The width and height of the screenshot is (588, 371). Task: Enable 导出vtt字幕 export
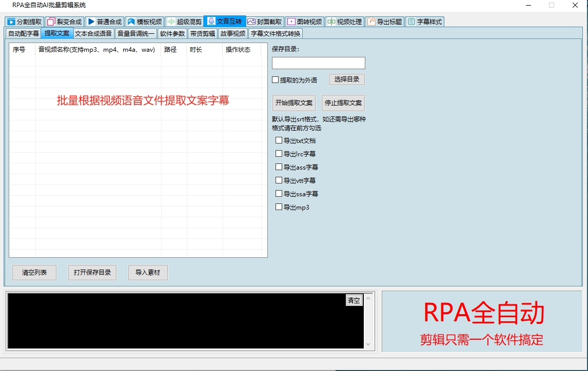[279, 180]
